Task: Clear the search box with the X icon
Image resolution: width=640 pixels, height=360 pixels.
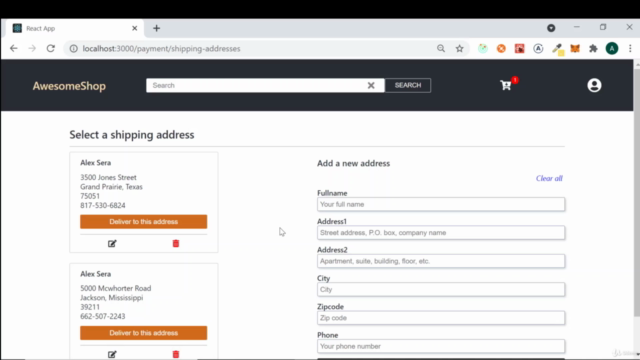Action: (371, 85)
